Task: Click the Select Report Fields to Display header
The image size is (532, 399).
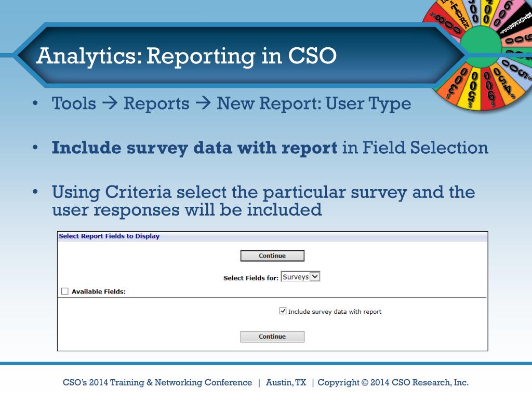Action: 109,236
